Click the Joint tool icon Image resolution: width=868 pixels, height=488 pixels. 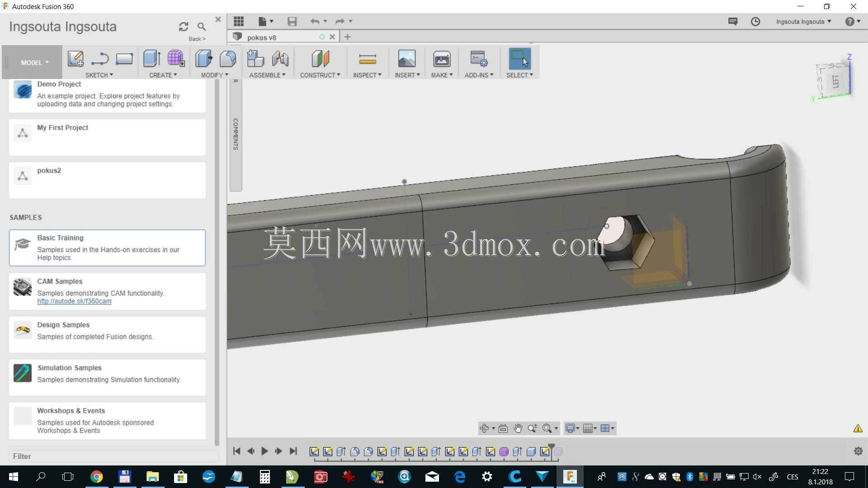tap(280, 59)
